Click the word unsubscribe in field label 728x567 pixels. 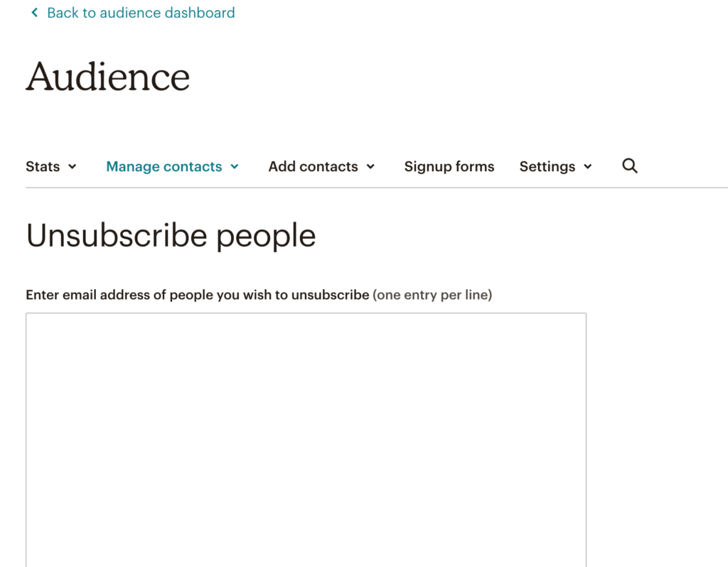pyautogui.click(x=330, y=295)
